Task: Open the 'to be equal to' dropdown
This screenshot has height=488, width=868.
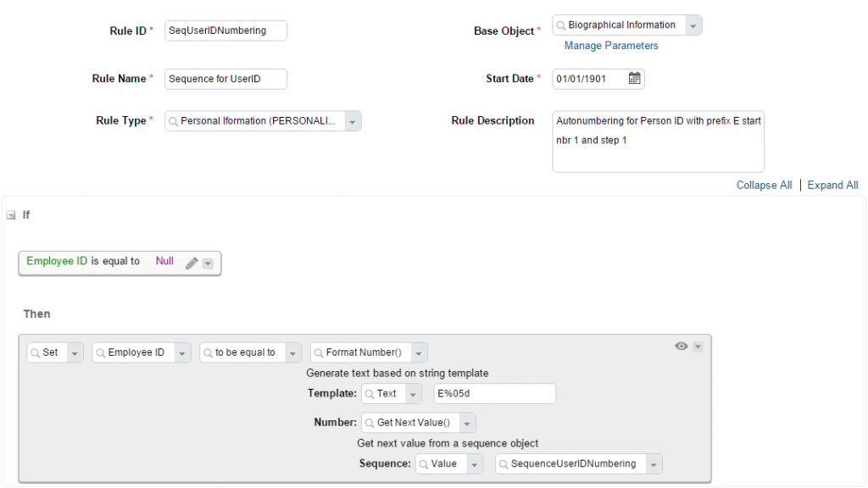Action: (x=292, y=353)
